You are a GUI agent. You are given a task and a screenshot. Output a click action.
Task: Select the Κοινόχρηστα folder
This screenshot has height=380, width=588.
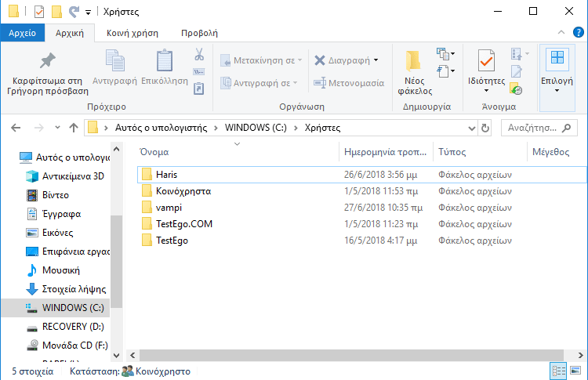tap(362, 191)
